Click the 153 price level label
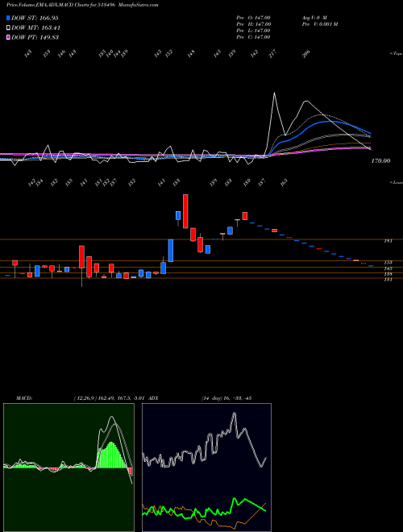Viewport: 403px width, 532px height. point(388,262)
